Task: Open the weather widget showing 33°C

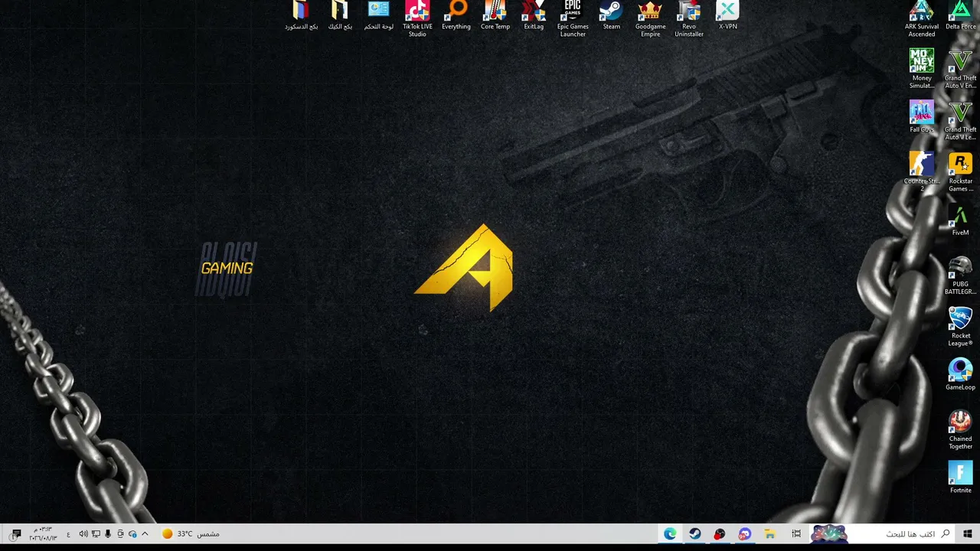Action: 191,534
